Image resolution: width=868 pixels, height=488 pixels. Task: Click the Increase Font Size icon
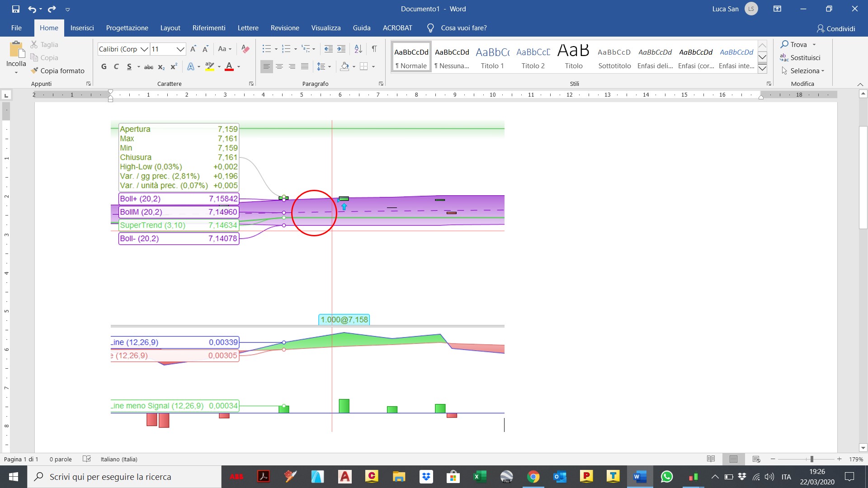193,49
